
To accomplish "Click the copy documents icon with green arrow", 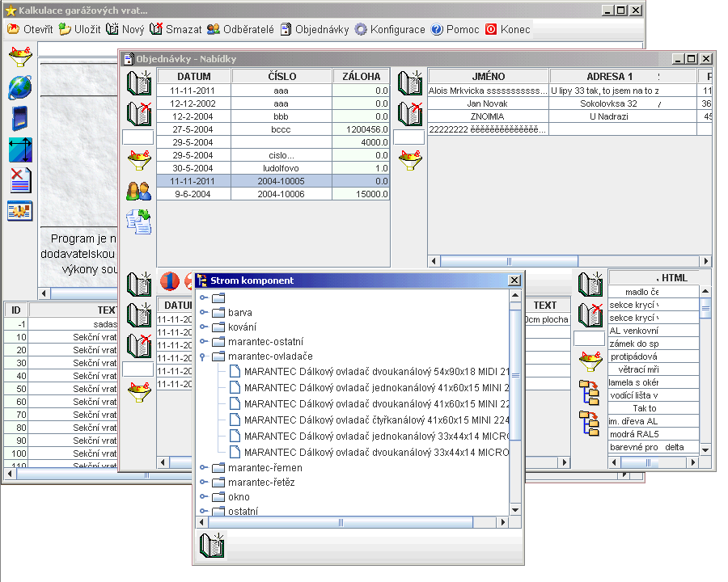I will coord(139,221).
